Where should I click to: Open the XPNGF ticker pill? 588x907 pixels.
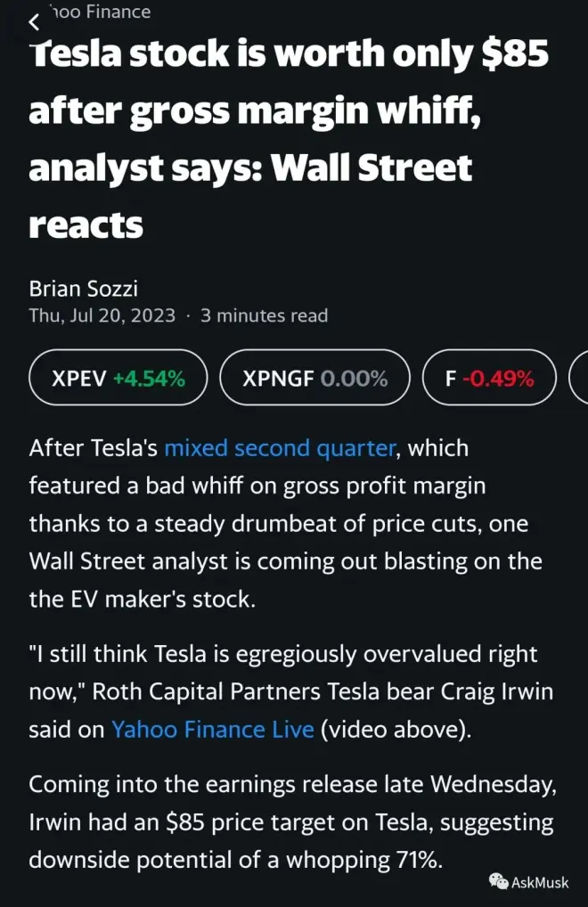click(314, 379)
